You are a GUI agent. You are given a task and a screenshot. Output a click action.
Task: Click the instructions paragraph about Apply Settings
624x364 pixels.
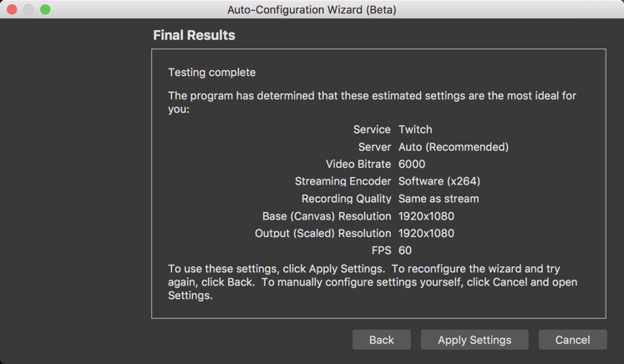372,282
